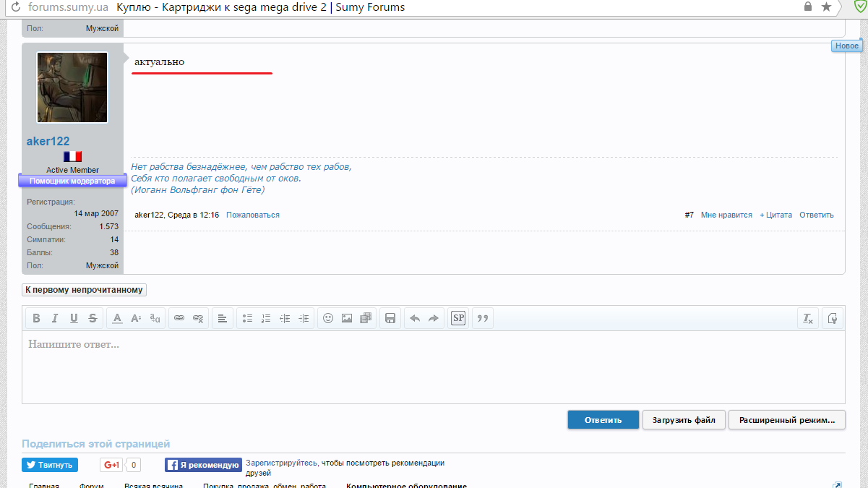Insert a bulleted list

coord(247,318)
